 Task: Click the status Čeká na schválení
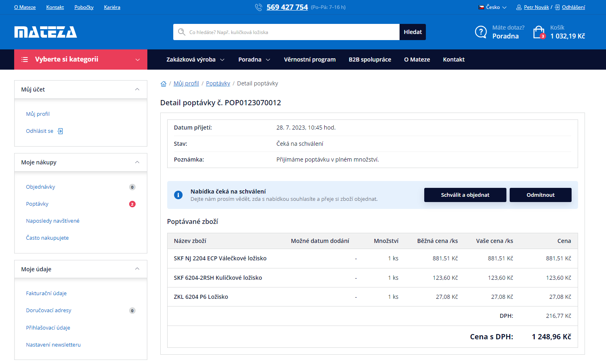tap(300, 144)
